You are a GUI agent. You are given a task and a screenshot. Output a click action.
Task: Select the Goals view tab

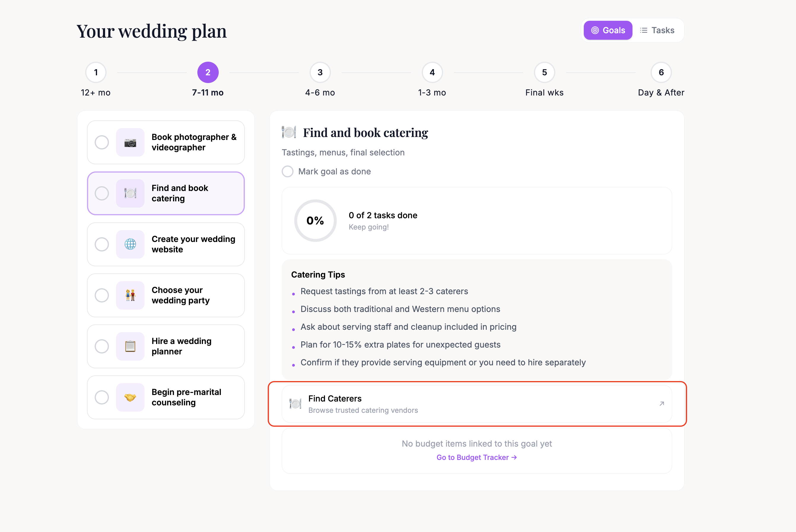coord(608,30)
